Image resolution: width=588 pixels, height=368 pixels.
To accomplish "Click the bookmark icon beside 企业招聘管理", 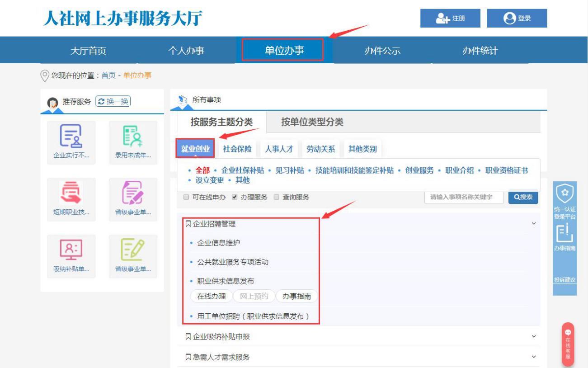I will 188,224.
